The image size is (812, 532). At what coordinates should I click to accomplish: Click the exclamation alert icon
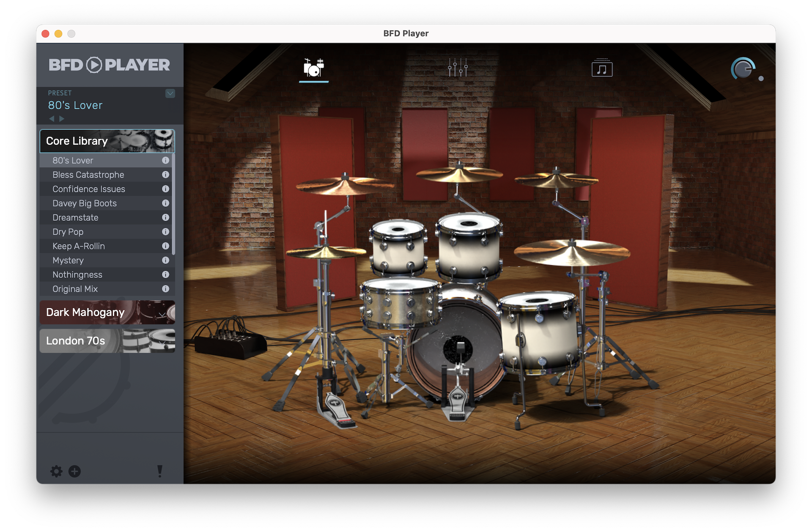click(159, 471)
